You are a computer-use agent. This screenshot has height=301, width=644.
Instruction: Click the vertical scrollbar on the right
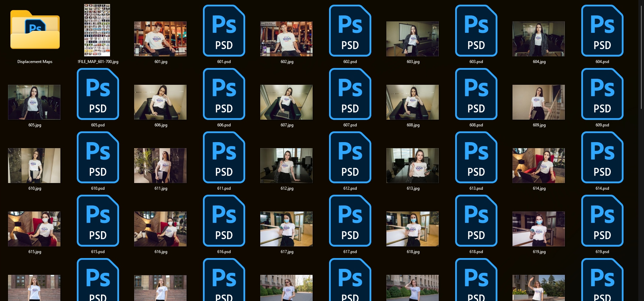coord(641,57)
